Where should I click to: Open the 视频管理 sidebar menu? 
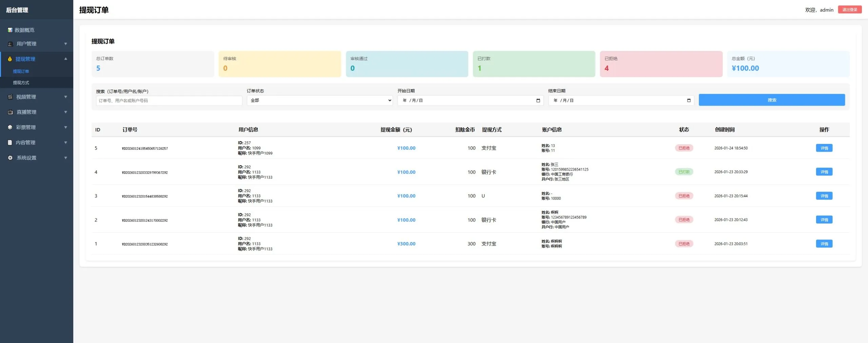pyautogui.click(x=37, y=97)
